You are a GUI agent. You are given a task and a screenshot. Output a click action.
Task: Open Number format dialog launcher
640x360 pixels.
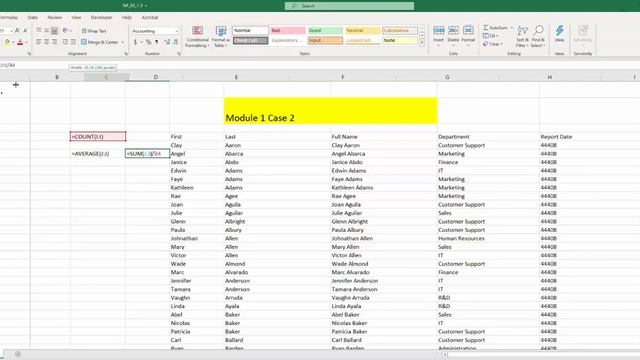[x=179, y=54]
